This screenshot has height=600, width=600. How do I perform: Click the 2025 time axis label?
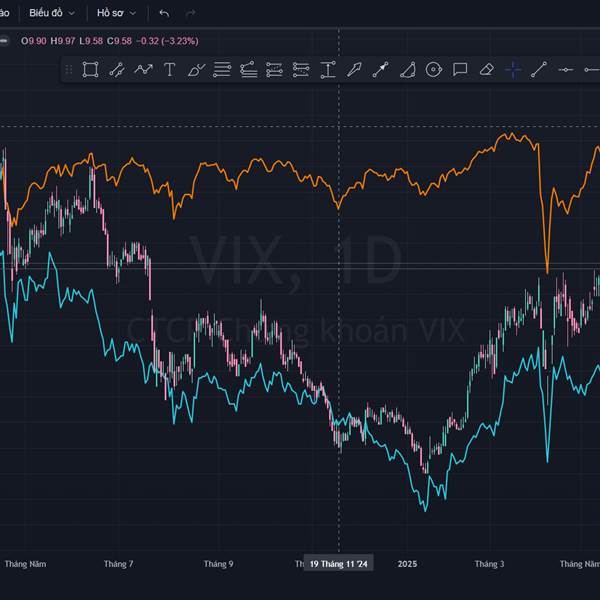(408, 564)
